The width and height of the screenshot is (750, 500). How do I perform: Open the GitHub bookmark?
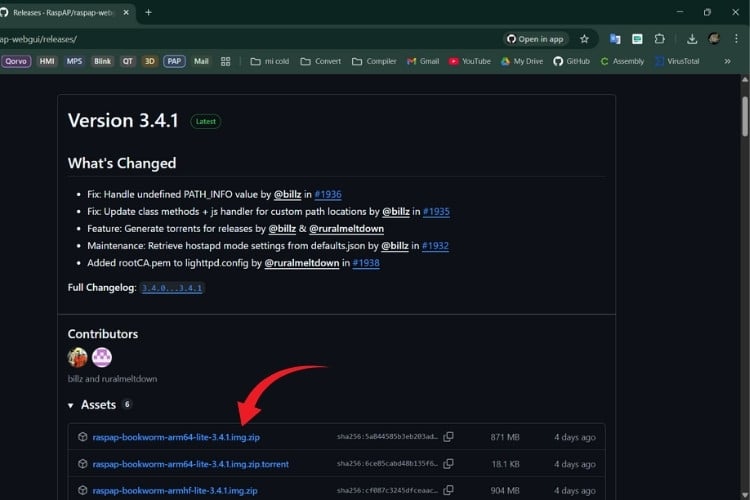pos(572,61)
